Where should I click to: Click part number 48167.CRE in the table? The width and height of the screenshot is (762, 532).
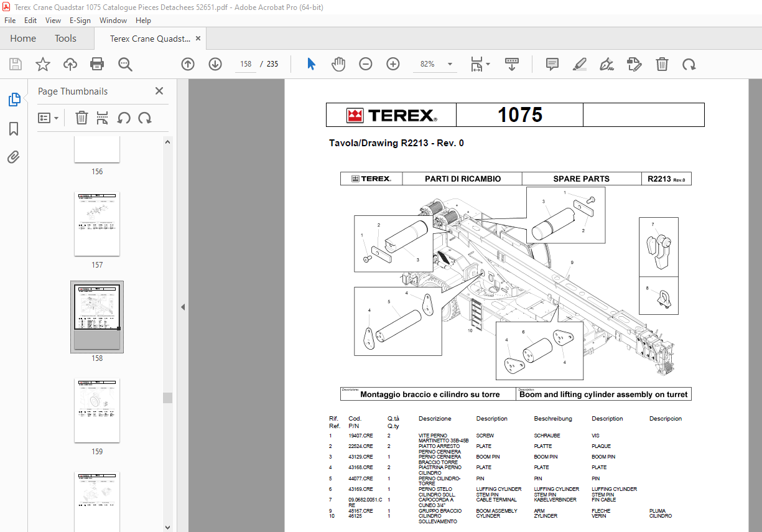tap(361, 511)
